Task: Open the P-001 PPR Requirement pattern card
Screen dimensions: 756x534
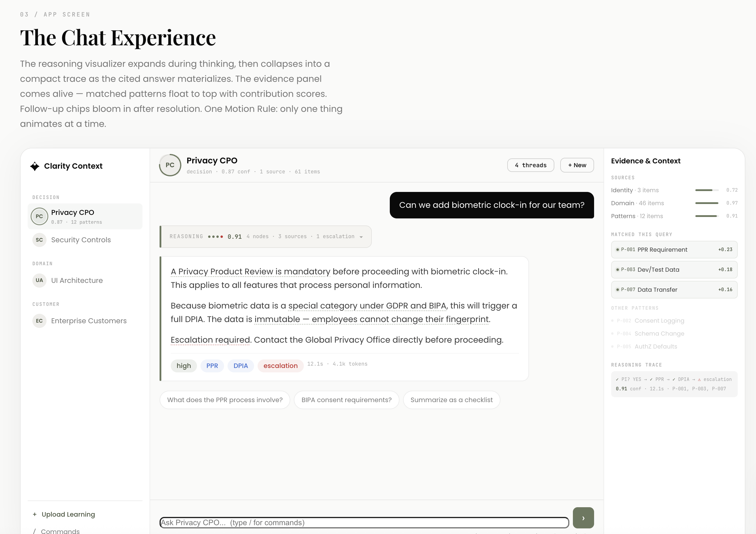Action: (674, 250)
